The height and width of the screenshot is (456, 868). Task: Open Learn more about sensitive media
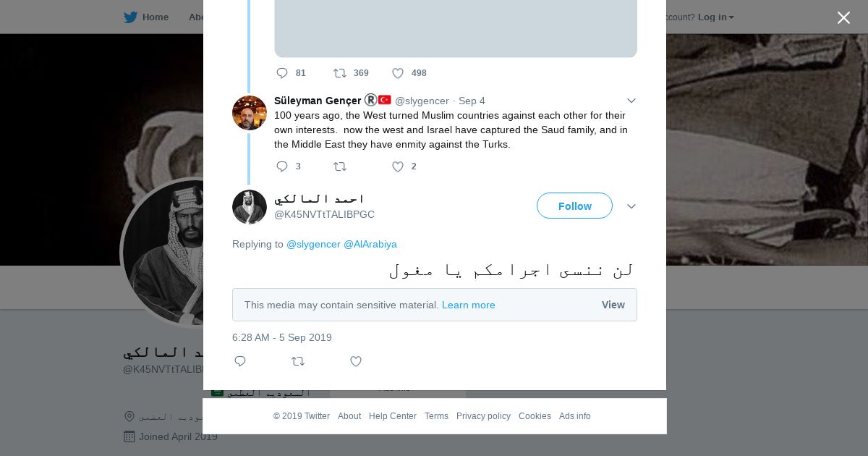469,305
